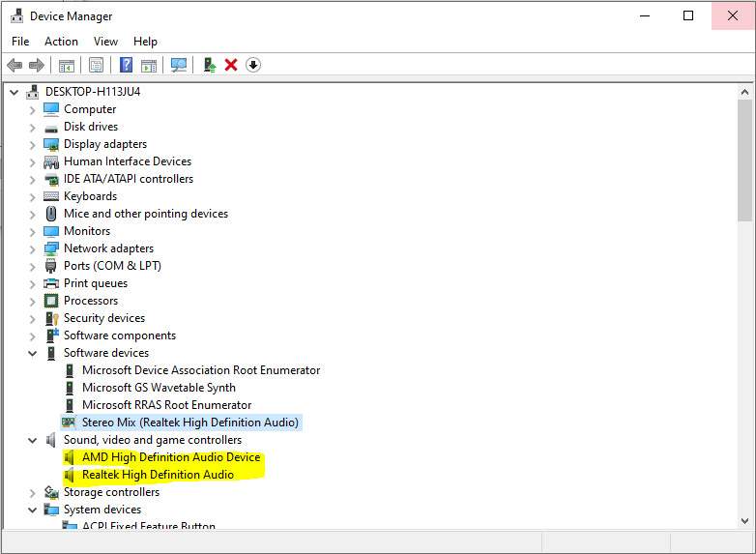Open the Properties toolbar icon
756x554 pixels.
(x=97, y=65)
